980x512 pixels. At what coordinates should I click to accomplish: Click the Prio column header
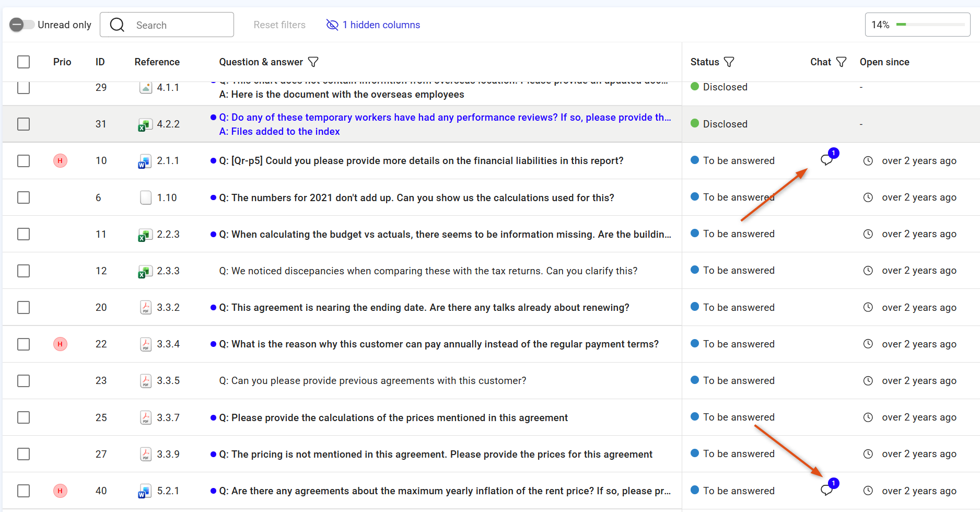pos(62,62)
